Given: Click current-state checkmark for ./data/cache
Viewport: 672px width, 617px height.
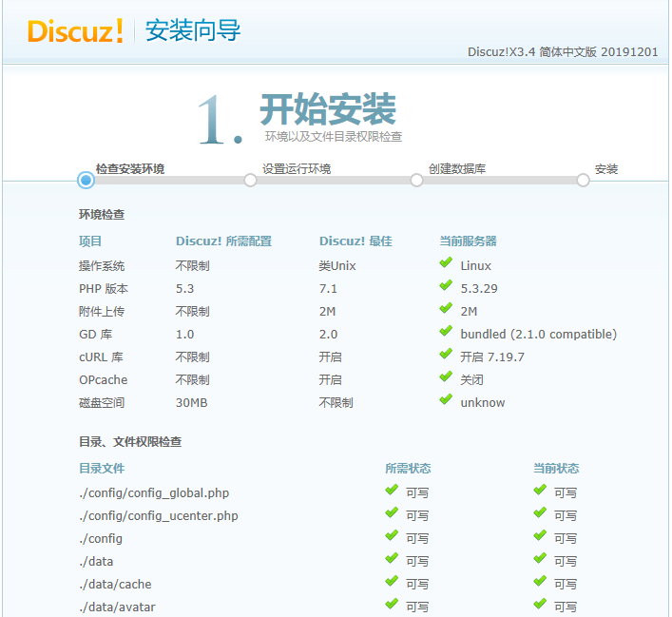Looking at the screenshot, I should coord(540,581).
